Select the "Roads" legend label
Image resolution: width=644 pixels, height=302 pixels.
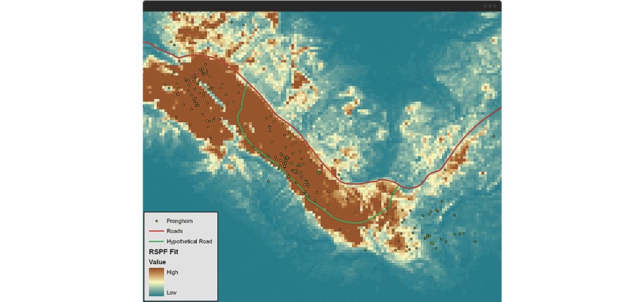(x=175, y=231)
